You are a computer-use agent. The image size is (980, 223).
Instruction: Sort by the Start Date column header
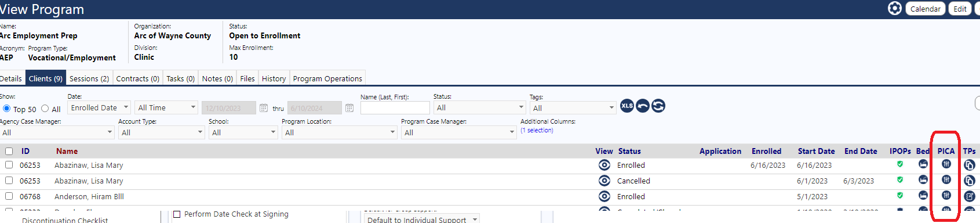click(x=816, y=151)
